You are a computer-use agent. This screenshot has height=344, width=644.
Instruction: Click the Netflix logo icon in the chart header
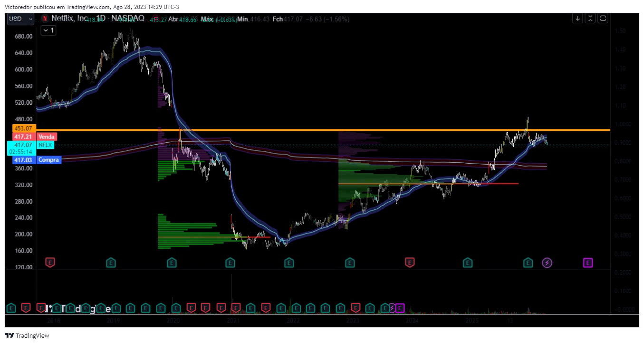44,19
